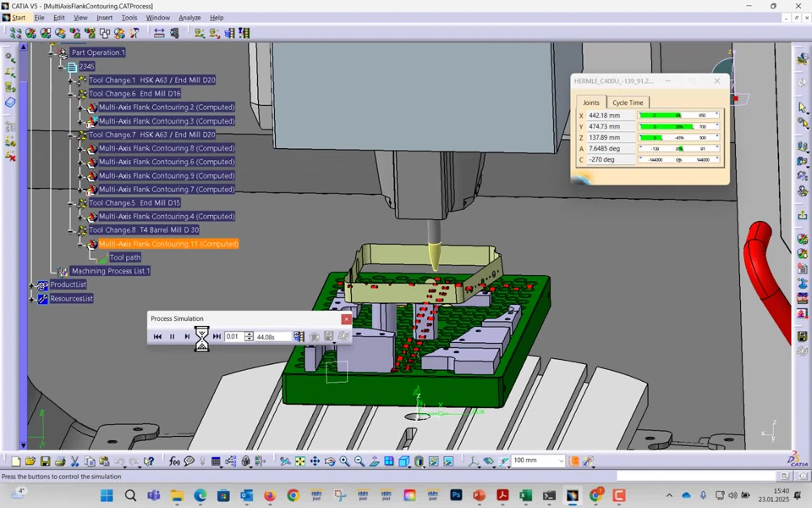Collapse the Tool Change.5 End Mill D15 node
812x508 pixels.
[x=70, y=203]
